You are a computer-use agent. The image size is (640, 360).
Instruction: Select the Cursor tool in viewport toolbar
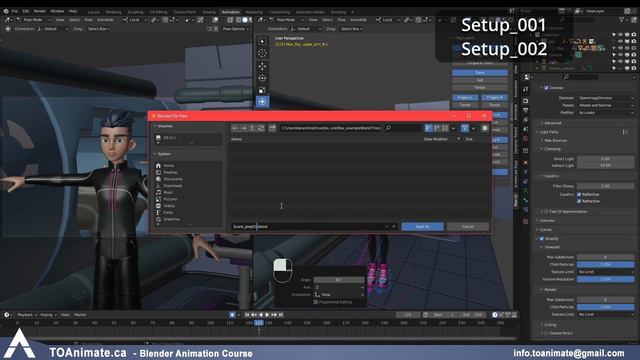tap(262, 53)
